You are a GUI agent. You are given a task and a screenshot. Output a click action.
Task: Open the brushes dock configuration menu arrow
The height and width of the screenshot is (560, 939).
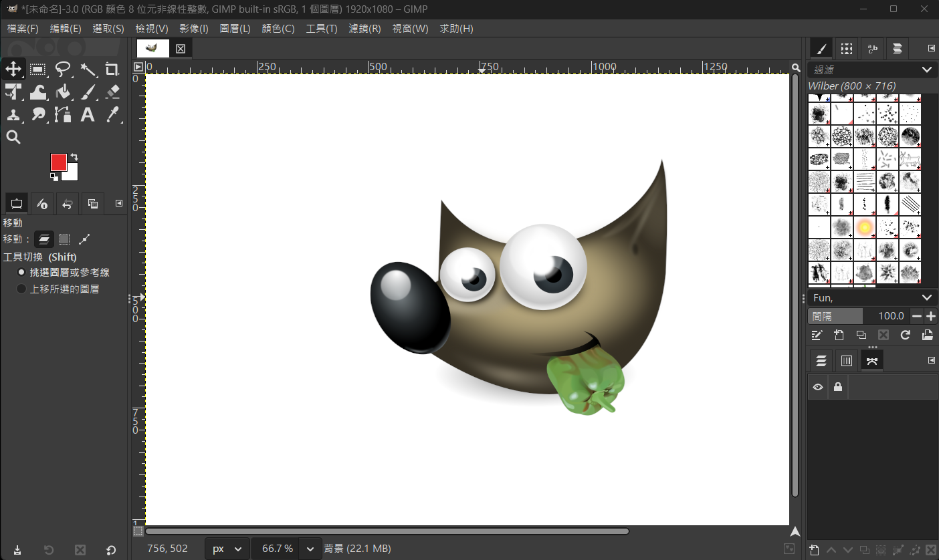click(x=931, y=48)
